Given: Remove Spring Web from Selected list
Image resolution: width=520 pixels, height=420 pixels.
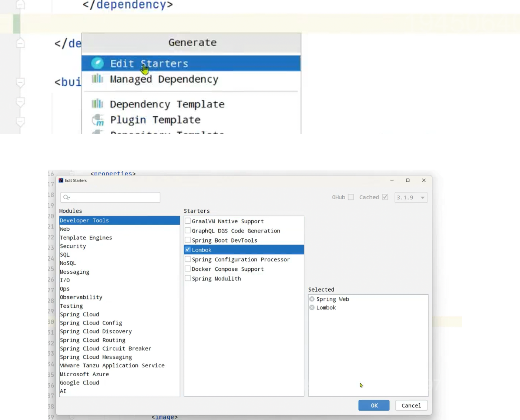Looking at the screenshot, I should 312,299.
